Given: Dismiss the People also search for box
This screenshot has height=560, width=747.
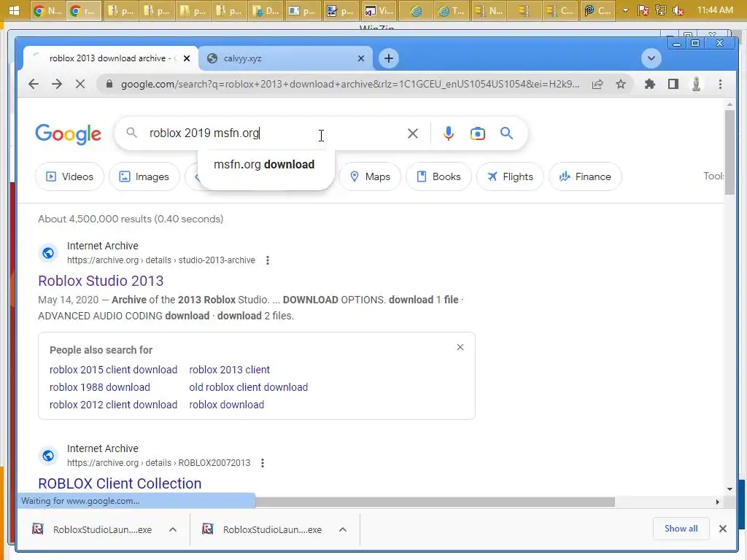Looking at the screenshot, I should 460,347.
